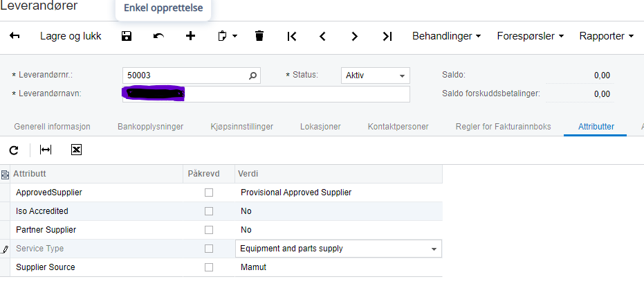Screen dimensions: 644x295
Task: Open the Rapporter menu
Action: [607, 36]
